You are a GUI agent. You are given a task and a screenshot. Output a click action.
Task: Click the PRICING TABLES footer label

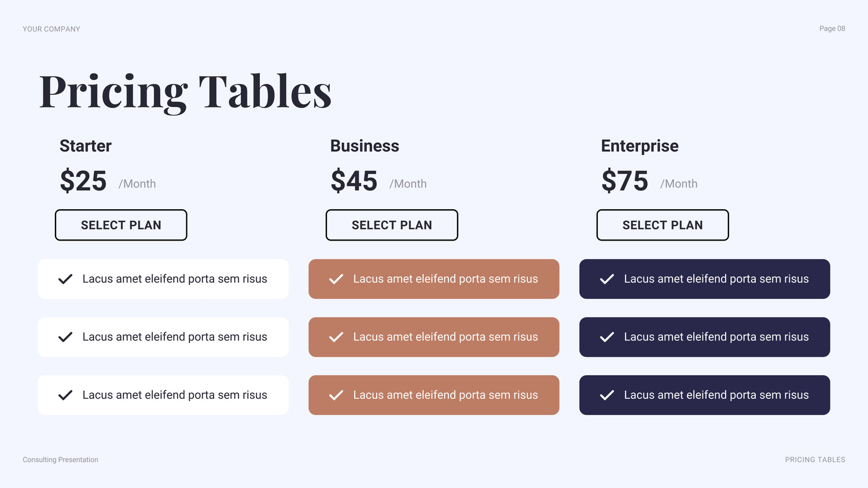click(x=815, y=460)
